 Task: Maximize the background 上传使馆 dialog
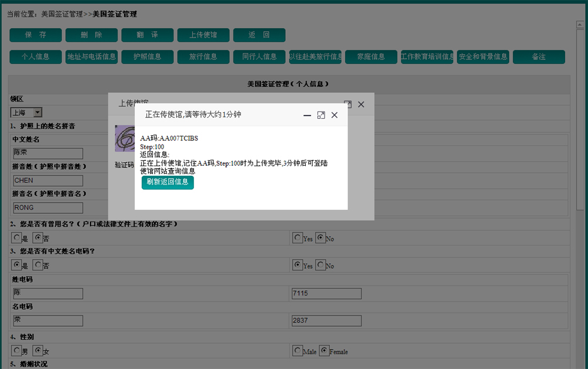pyautogui.click(x=348, y=104)
